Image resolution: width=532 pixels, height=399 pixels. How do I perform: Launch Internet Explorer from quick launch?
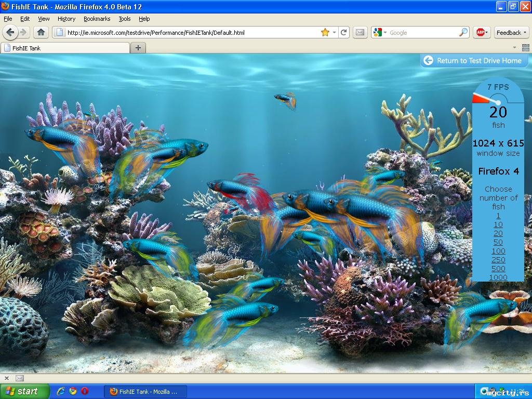click(61, 391)
